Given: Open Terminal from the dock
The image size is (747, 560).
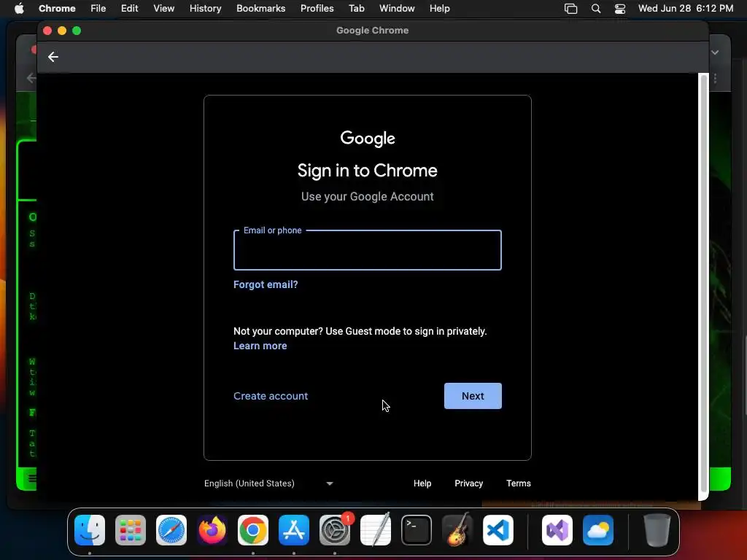Looking at the screenshot, I should [417, 530].
